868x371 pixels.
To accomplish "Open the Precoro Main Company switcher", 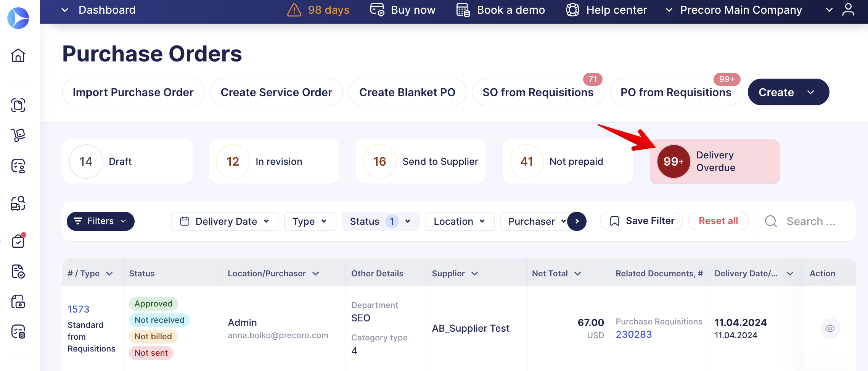I will click(740, 10).
